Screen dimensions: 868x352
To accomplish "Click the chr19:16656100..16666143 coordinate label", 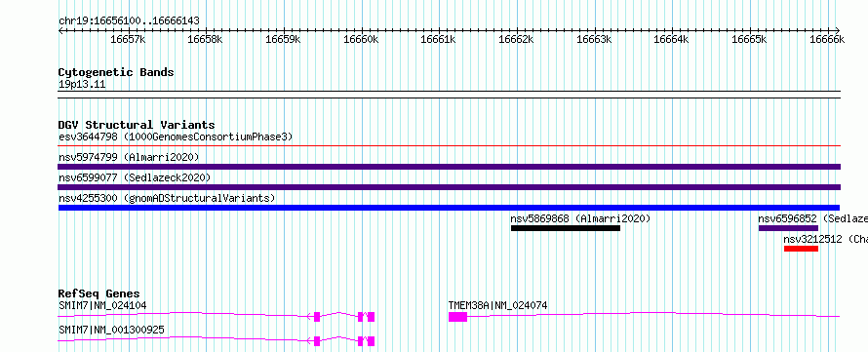I will tap(129, 21).
